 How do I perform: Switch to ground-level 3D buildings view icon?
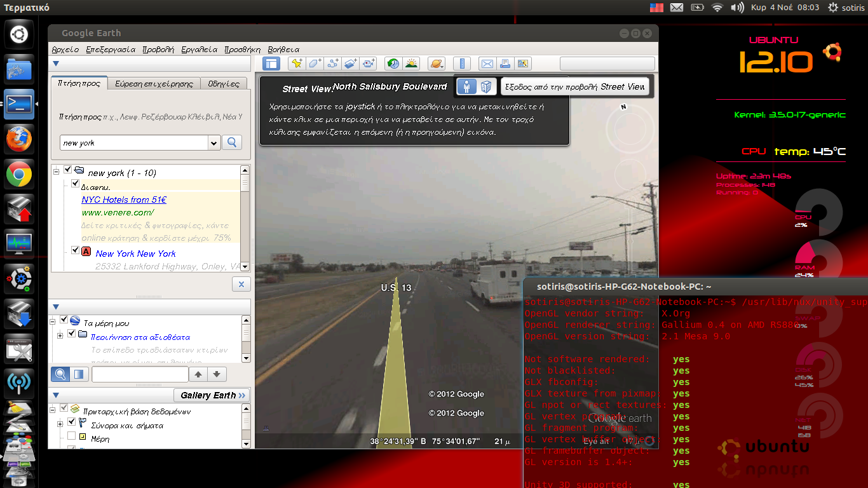[486, 86]
